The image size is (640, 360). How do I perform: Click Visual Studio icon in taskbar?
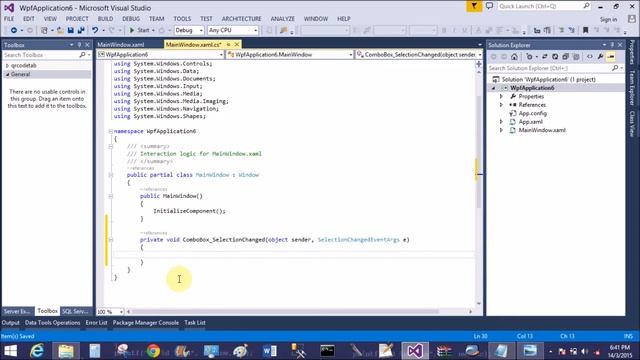pyautogui.click(x=415, y=351)
